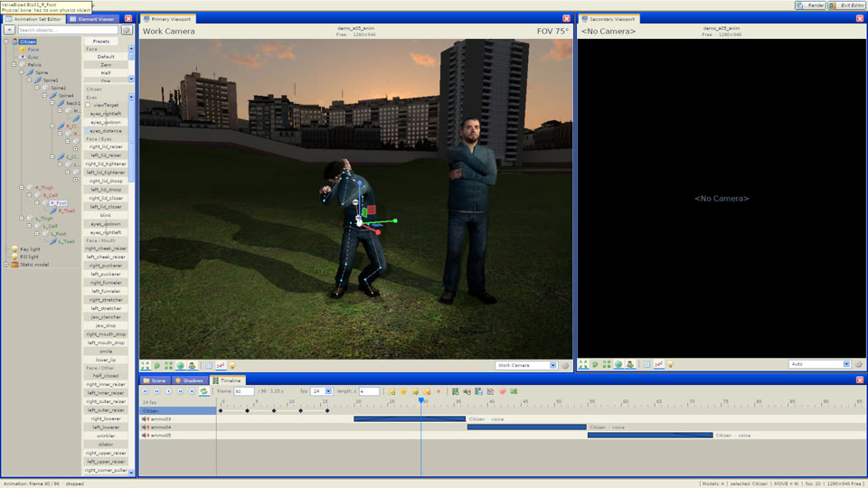Select the Timeline tab
This screenshot has height=488, width=868.
(x=227, y=380)
